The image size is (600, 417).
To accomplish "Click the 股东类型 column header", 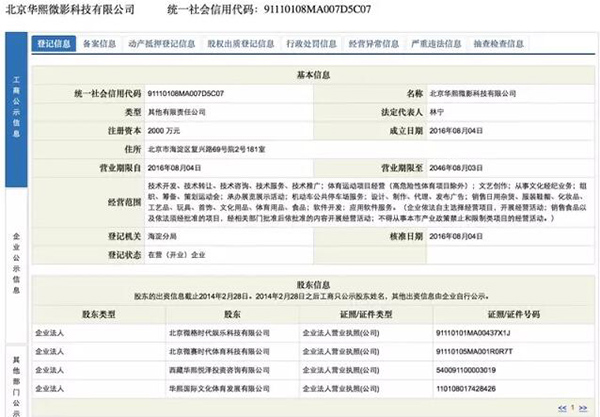I will point(99,314).
